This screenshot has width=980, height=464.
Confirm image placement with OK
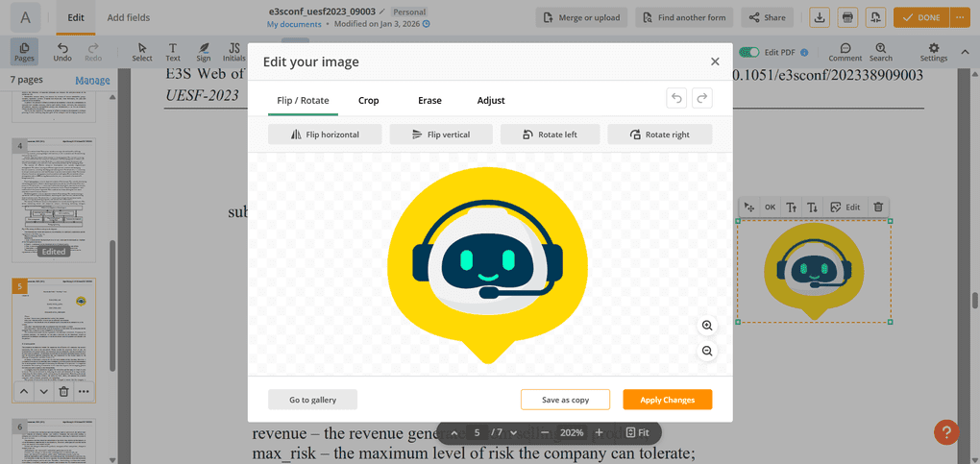coord(770,207)
